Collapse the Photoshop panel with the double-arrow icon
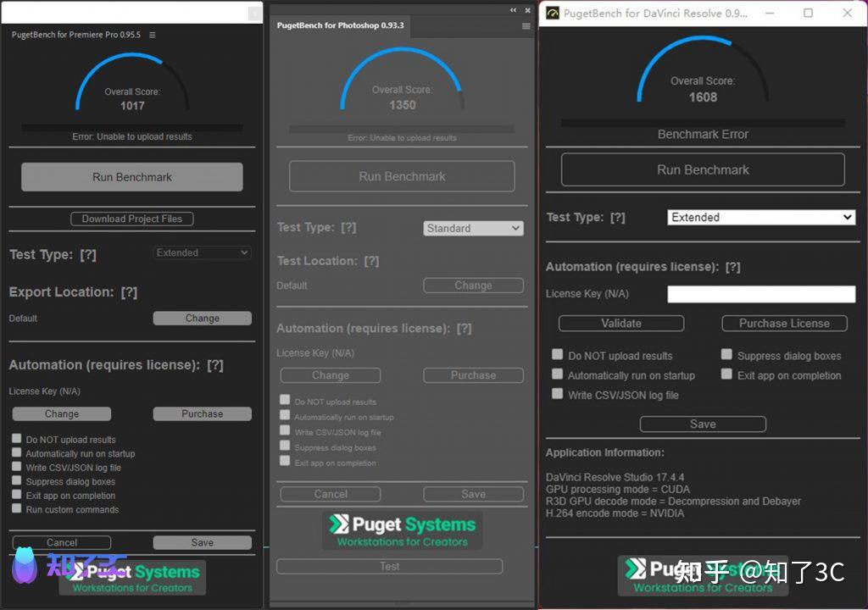Screen dimensions: 868x610 (x=514, y=9)
